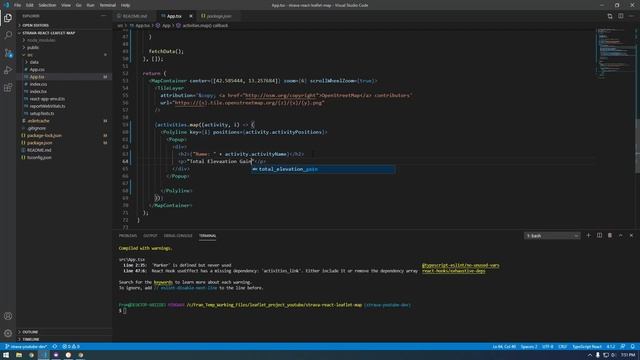The image size is (640, 360).
Task: Open the File menu
Action: [18, 5]
